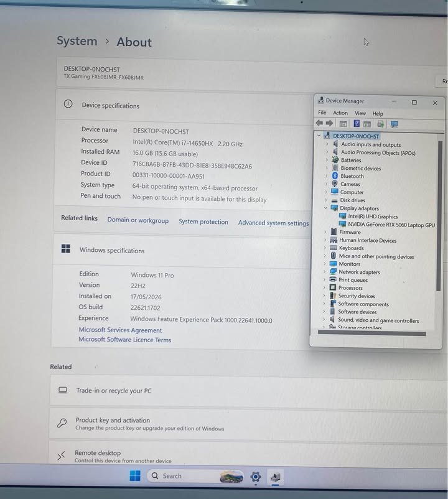Click Device Manager icon on the taskbar
448x499 pixels.
tap(276, 477)
